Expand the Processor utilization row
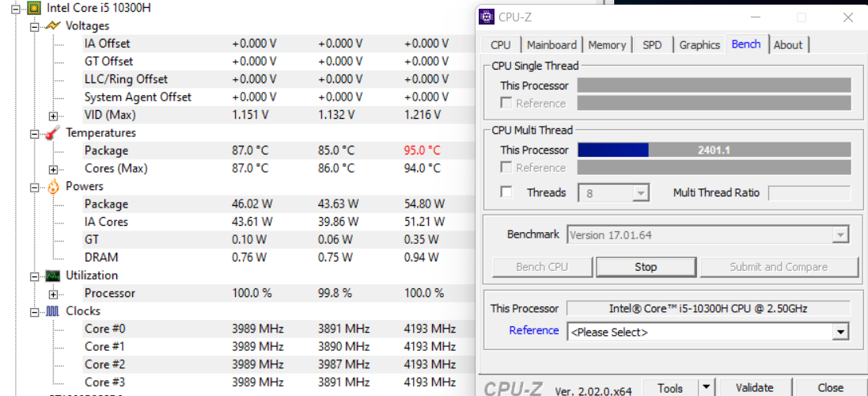 point(53,294)
